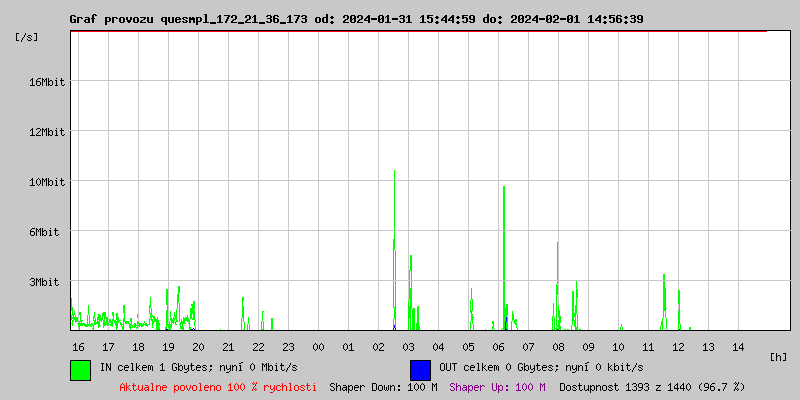
Task: Click the red 'Aktualne povoleno 100 % rychlosti' text
Action: [x=218, y=387]
